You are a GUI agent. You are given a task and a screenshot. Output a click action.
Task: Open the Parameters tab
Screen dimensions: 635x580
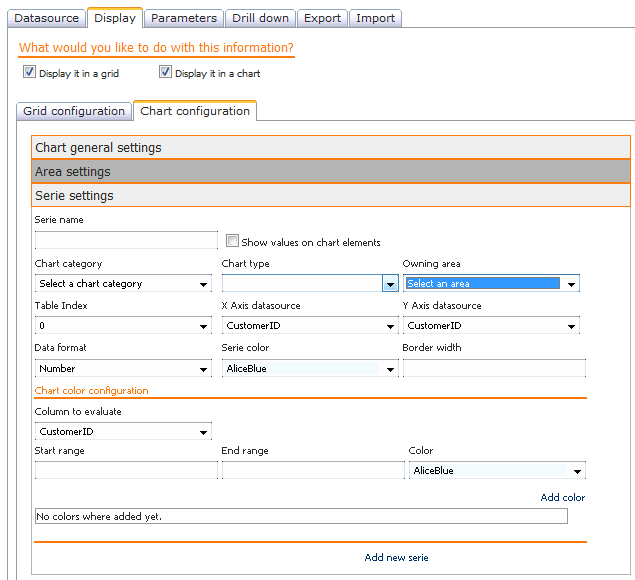tap(183, 18)
